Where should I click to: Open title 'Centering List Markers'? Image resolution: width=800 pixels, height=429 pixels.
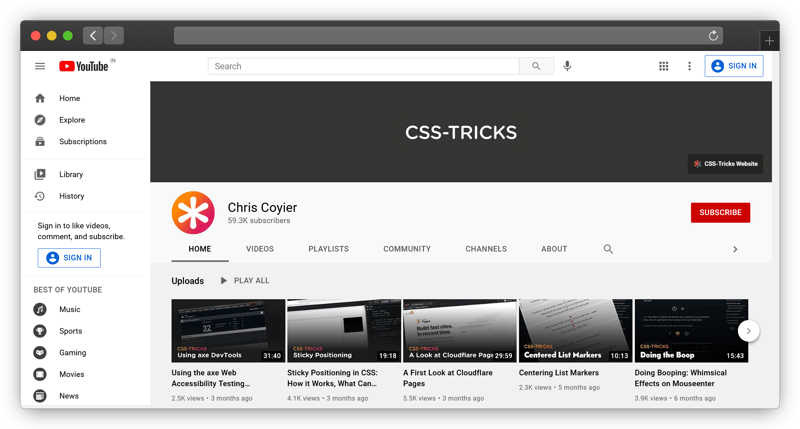pyautogui.click(x=559, y=373)
